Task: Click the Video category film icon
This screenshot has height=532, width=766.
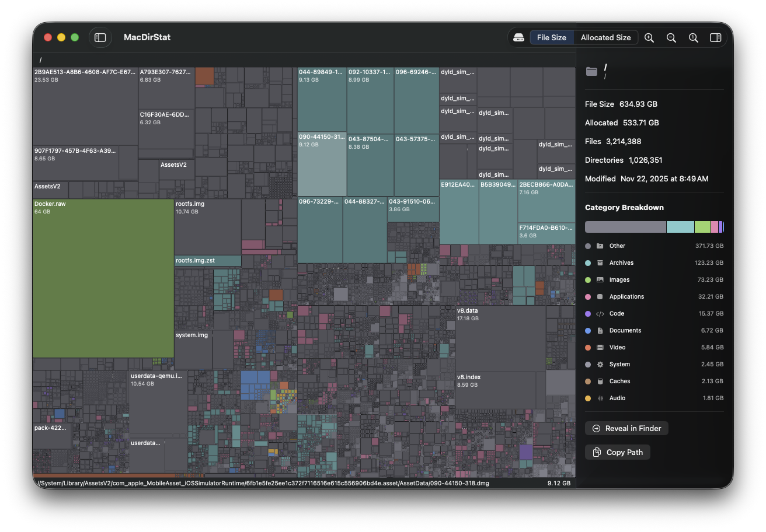Action: (600, 348)
